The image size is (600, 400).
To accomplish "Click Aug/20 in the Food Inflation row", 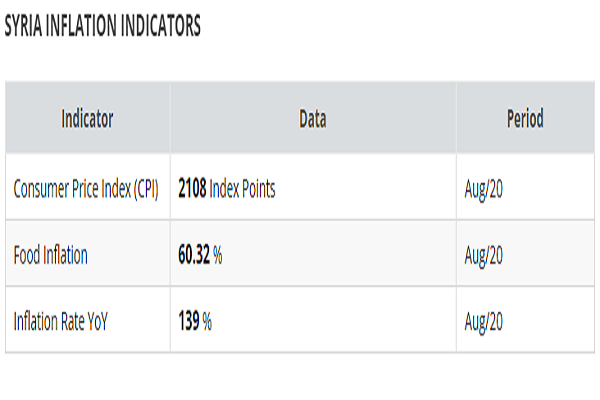I will pyautogui.click(x=484, y=255).
